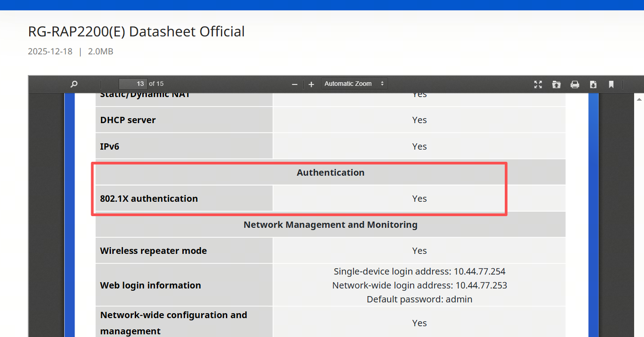Click the zoom out minus button
Screen dimensions: 644x337
click(x=295, y=84)
